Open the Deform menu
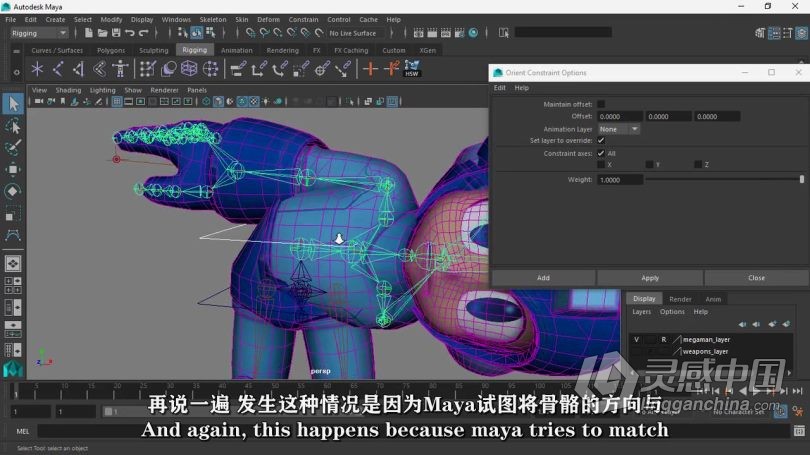Screen dimensions: 810x455 pos(268,20)
